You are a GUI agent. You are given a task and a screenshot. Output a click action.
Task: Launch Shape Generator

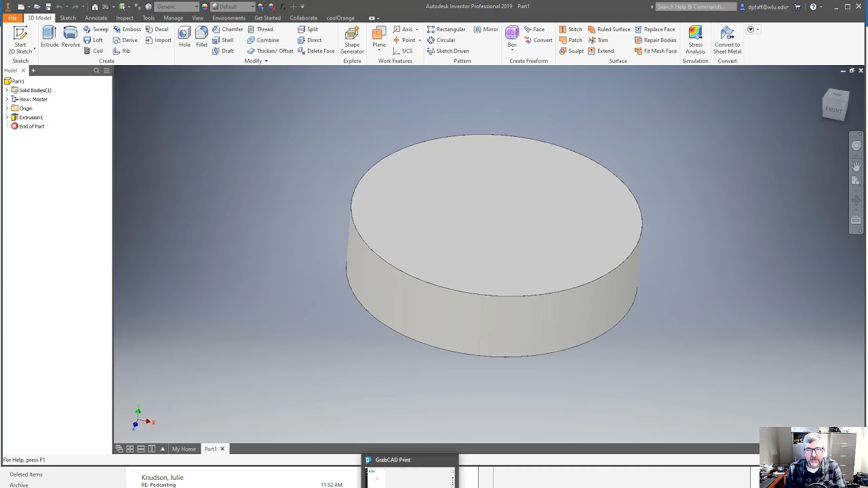tap(352, 40)
